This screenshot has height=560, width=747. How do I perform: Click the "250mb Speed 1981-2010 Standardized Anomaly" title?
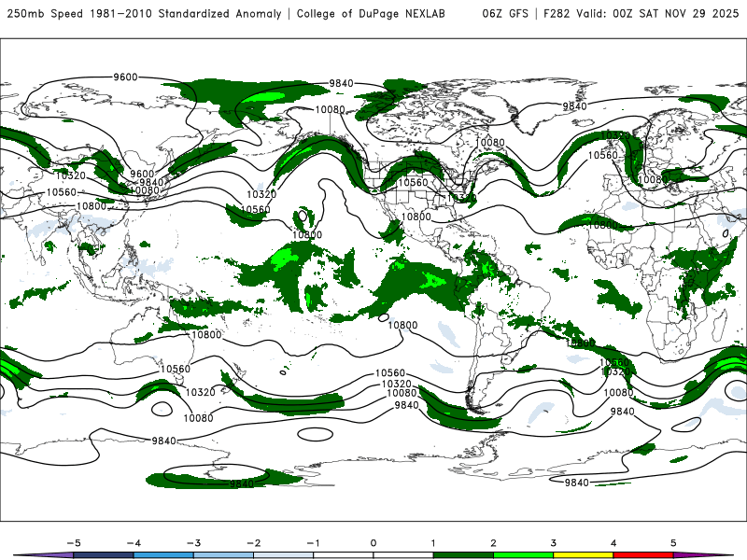coord(145,13)
